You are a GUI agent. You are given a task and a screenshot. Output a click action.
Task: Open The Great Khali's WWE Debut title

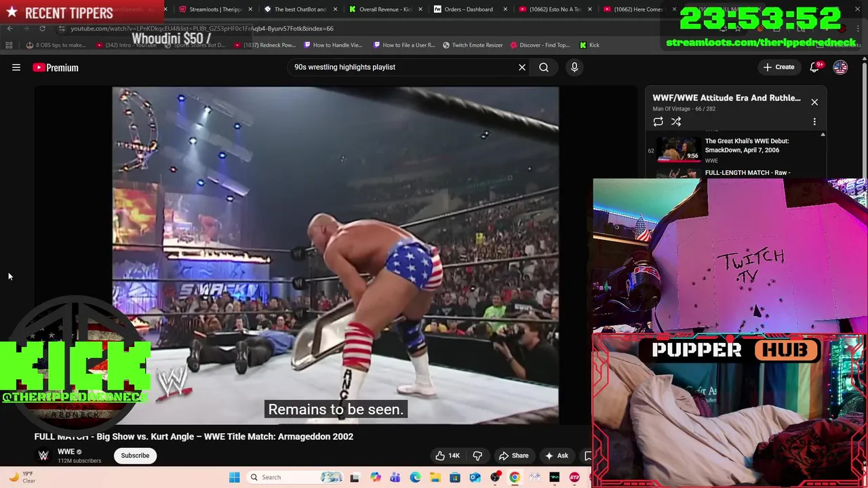coord(747,146)
